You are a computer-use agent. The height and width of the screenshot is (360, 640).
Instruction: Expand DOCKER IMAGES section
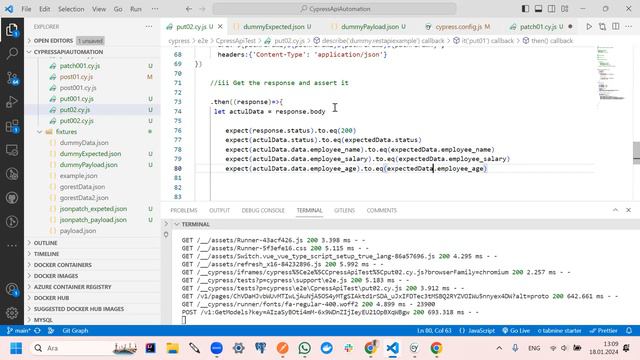(56, 276)
